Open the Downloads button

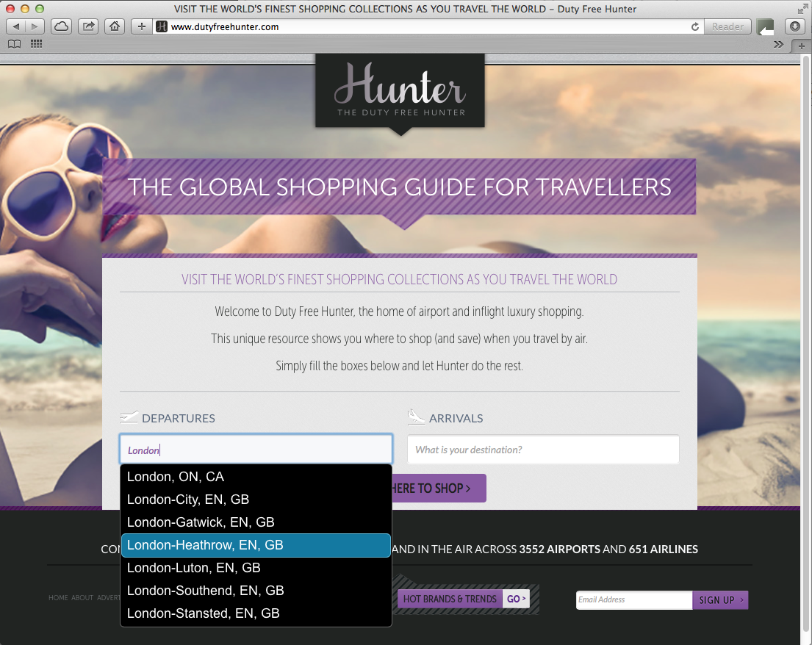[795, 26]
